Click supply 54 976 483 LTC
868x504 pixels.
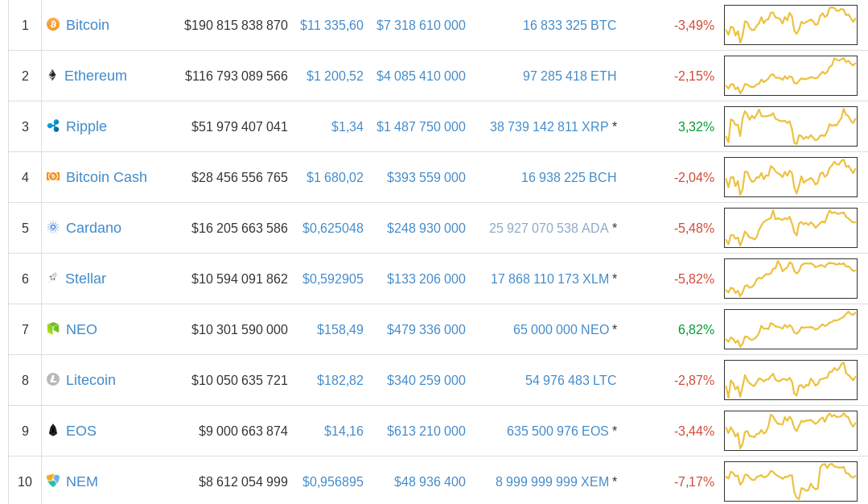570,381
